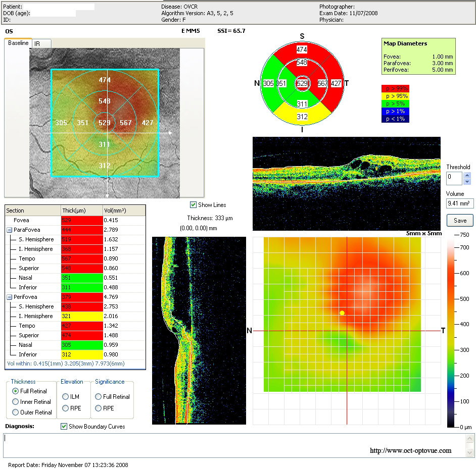Collapse the ParaFovea tree section
The image size is (476, 469).
10,230
